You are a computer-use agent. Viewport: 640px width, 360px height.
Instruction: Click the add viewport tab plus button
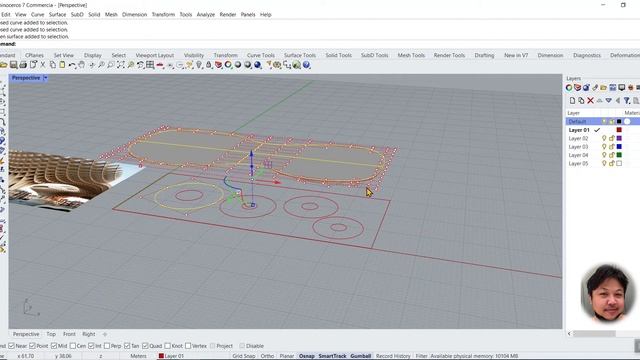point(105,334)
